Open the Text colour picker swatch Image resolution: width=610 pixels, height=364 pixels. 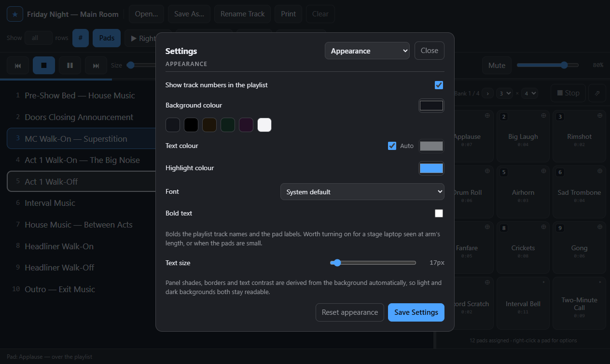click(431, 146)
